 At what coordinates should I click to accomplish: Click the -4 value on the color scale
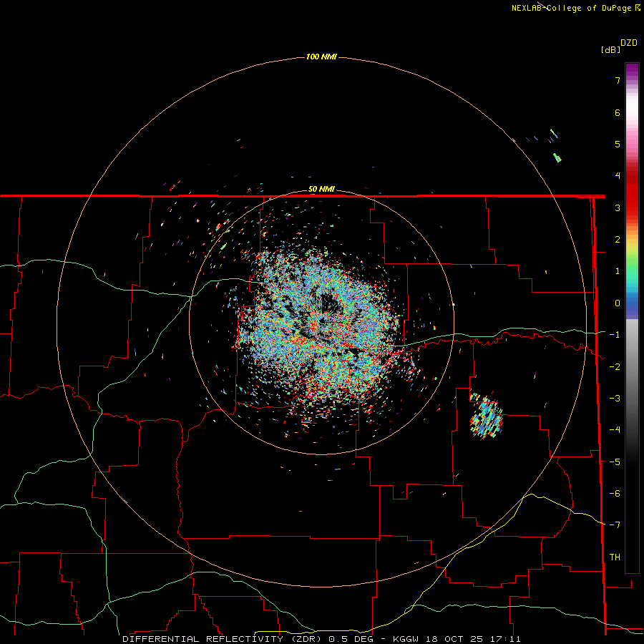(x=615, y=430)
